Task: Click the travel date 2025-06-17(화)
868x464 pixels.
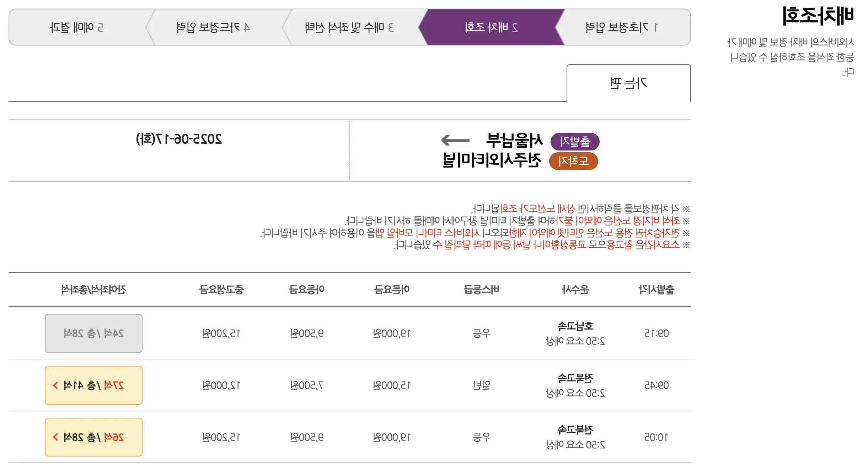Action: pyautogui.click(x=179, y=139)
